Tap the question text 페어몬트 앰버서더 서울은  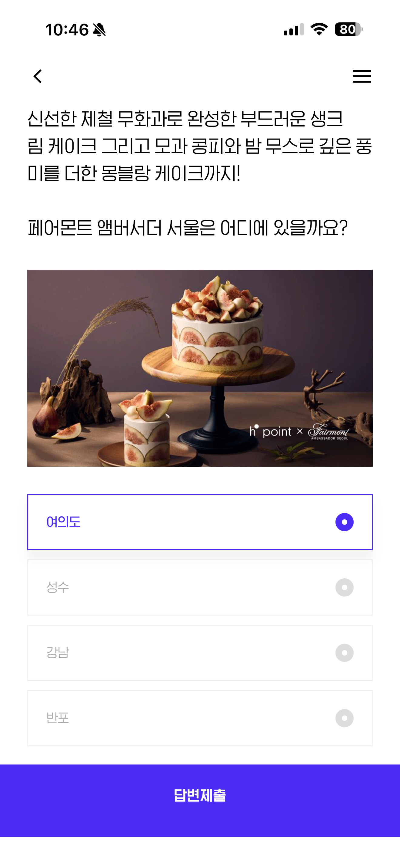pyautogui.click(x=122, y=228)
